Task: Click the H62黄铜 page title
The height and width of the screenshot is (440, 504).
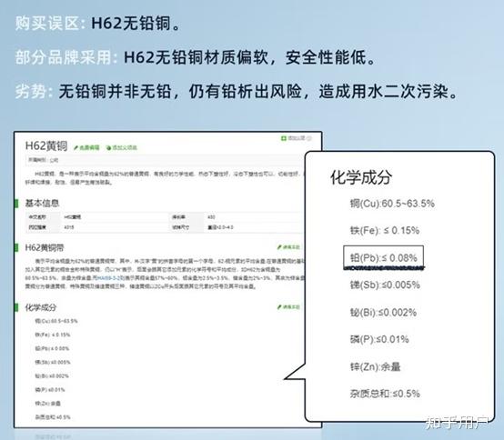Action: [x=46, y=145]
